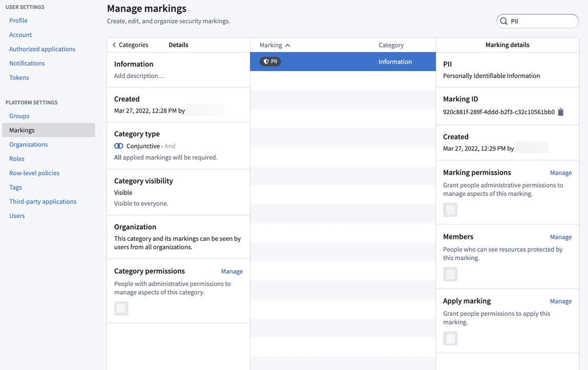Viewport: 588px width, 370px height.
Task: Click the 'Visible to everyone.' text
Action: pyautogui.click(x=141, y=204)
